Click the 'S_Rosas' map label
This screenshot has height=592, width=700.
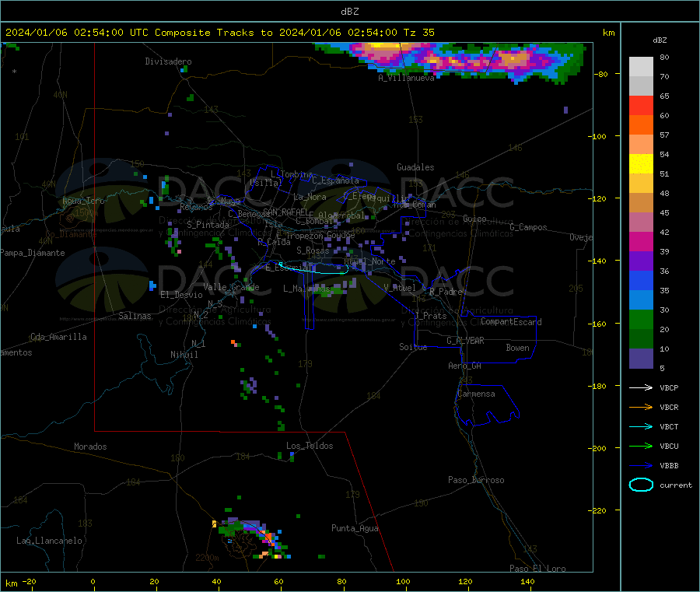tap(313, 250)
